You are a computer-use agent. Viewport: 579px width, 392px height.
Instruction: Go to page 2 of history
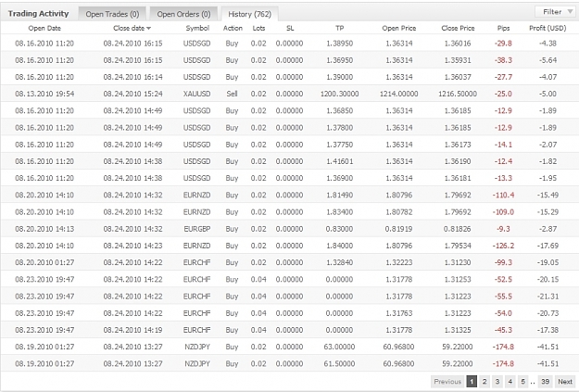(485, 381)
